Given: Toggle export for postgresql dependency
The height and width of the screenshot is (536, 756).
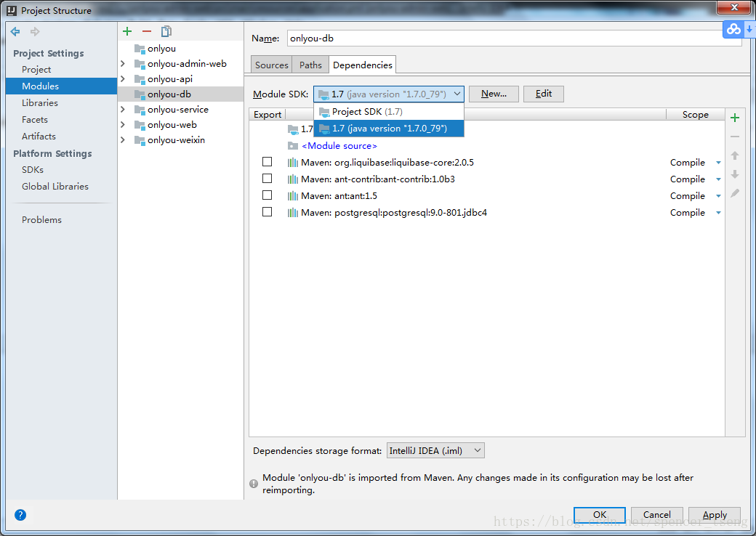Looking at the screenshot, I should click(267, 212).
